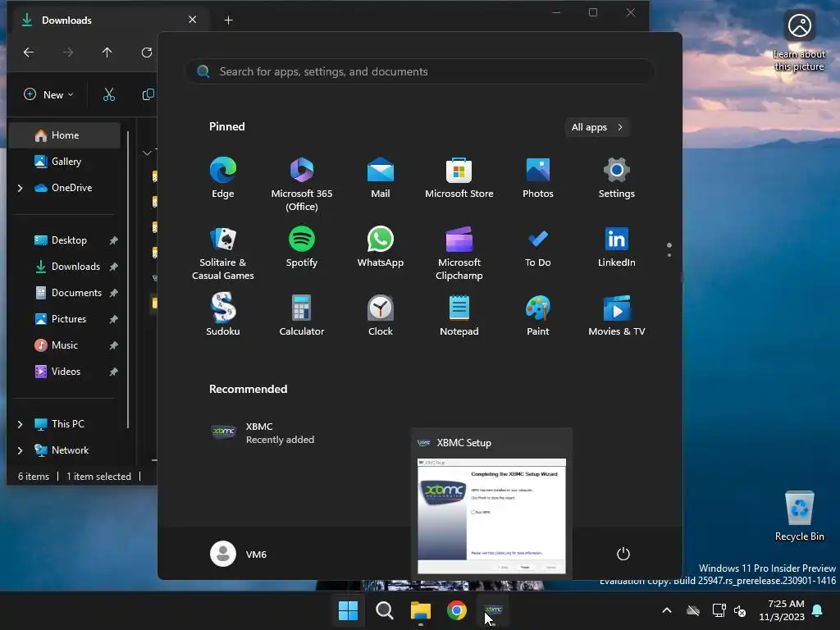Open the Clock app

[381, 315]
